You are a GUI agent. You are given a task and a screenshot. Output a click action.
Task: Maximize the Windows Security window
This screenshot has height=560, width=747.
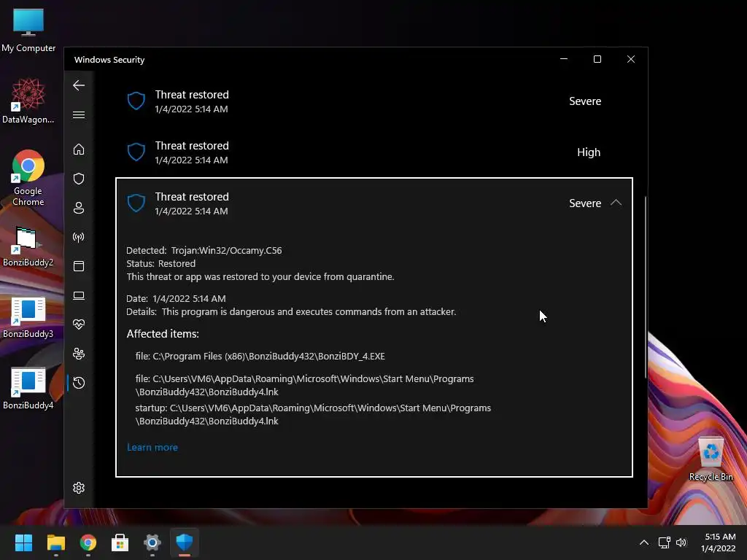(597, 59)
